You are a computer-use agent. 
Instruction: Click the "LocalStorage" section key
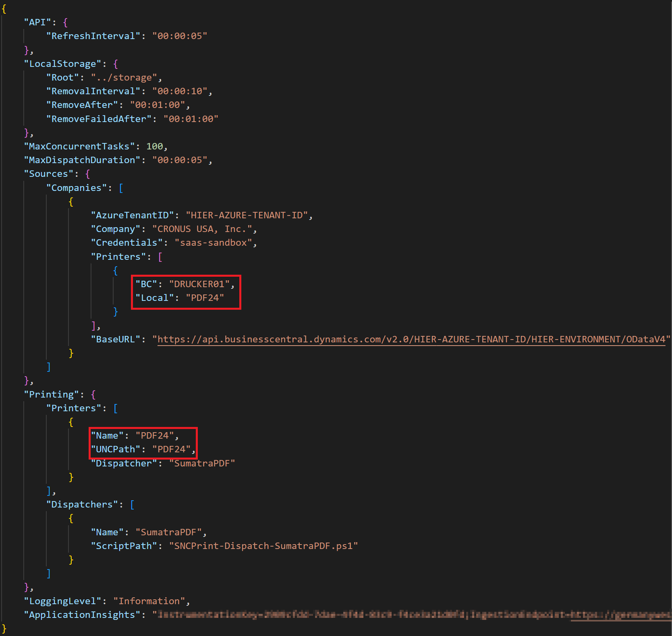[x=62, y=64]
